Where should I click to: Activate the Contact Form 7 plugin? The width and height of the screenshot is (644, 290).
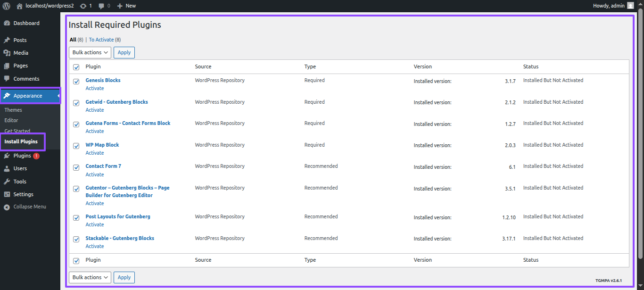pyautogui.click(x=95, y=174)
